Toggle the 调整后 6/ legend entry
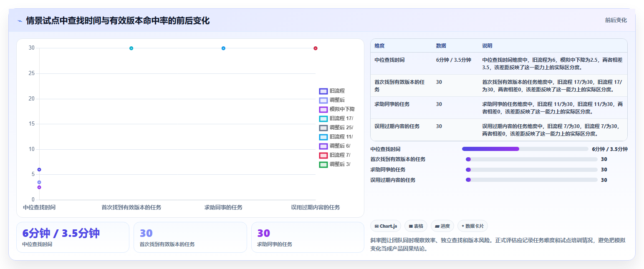This screenshot has height=269, width=644. [335, 146]
